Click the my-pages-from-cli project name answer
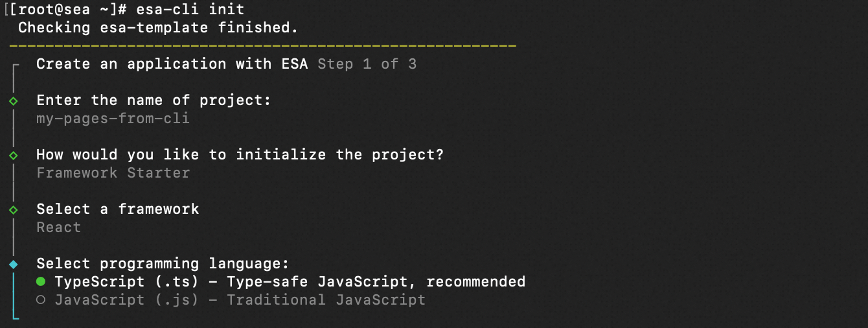Image resolution: width=868 pixels, height=328 pixels. tap(113, 119)
